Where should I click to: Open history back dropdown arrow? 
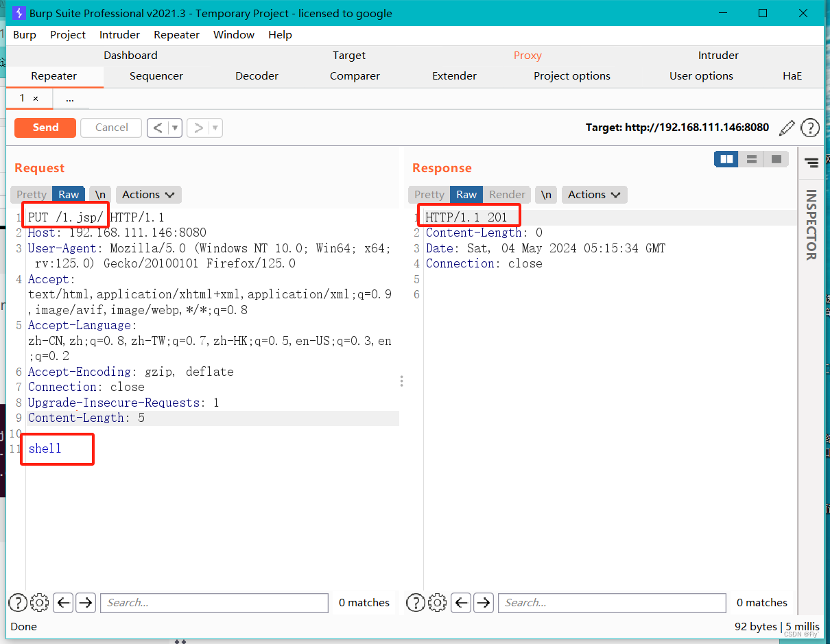(176, 128)
